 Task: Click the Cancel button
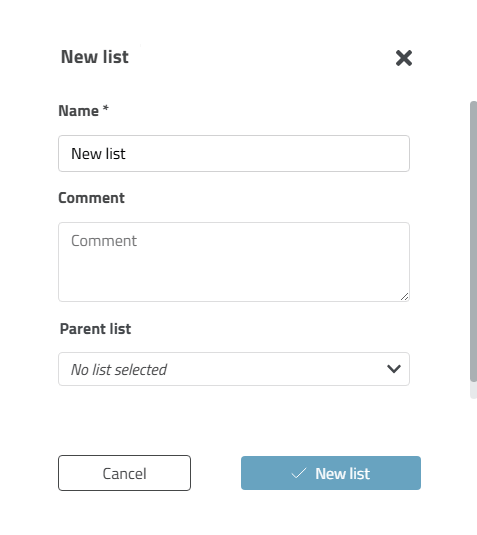(125, 473)
